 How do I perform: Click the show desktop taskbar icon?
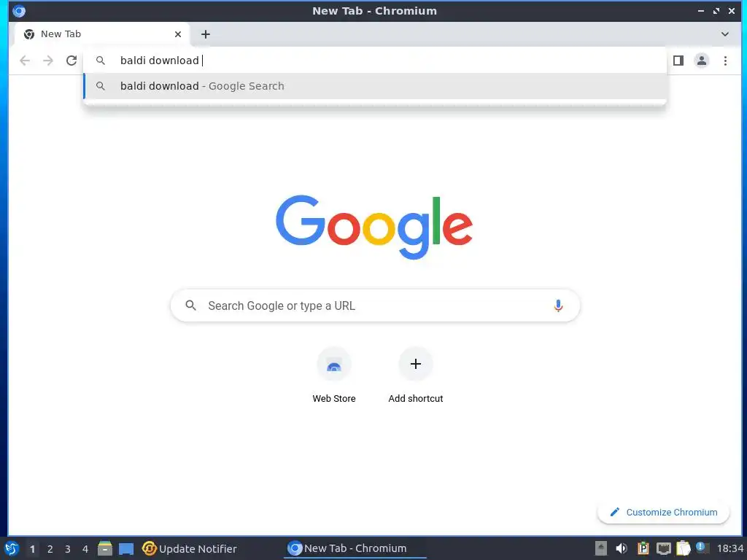click(126, 548)
